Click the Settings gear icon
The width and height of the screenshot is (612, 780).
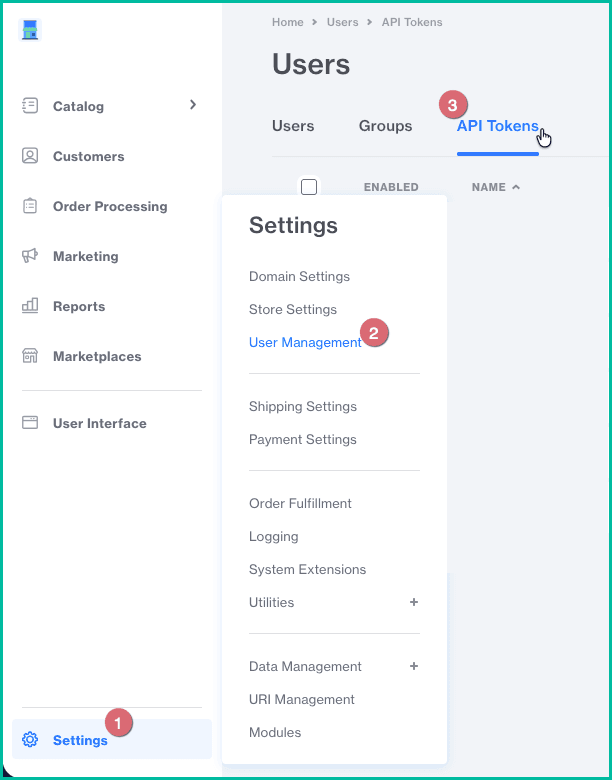[30, 740]
